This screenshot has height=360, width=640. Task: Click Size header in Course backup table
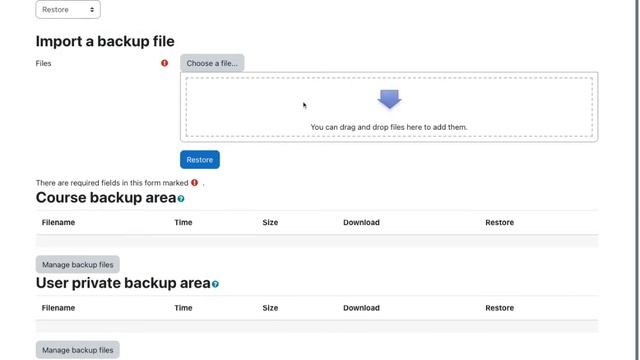(x=270, y=222)
